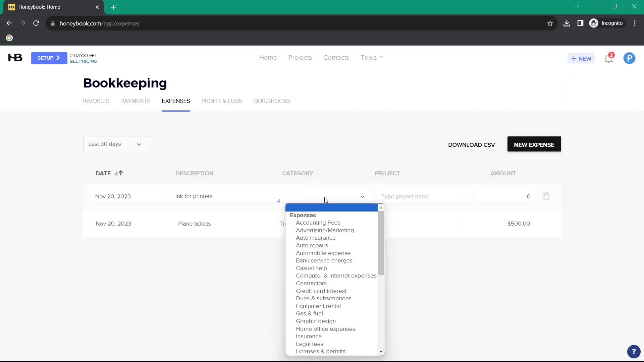Image resolution: width=644 pixels, height=362 pixels.
Task: Click the user profile avatar icon
Action: coord(630,58)
